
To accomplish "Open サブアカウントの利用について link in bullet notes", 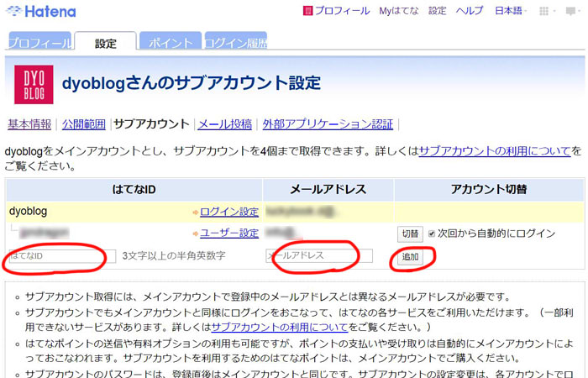I will [280, 328].
